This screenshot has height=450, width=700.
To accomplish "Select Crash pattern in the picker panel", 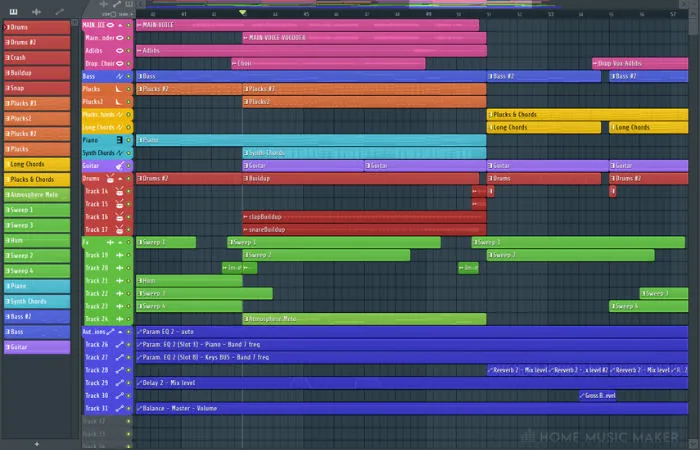I will [37, 58].
